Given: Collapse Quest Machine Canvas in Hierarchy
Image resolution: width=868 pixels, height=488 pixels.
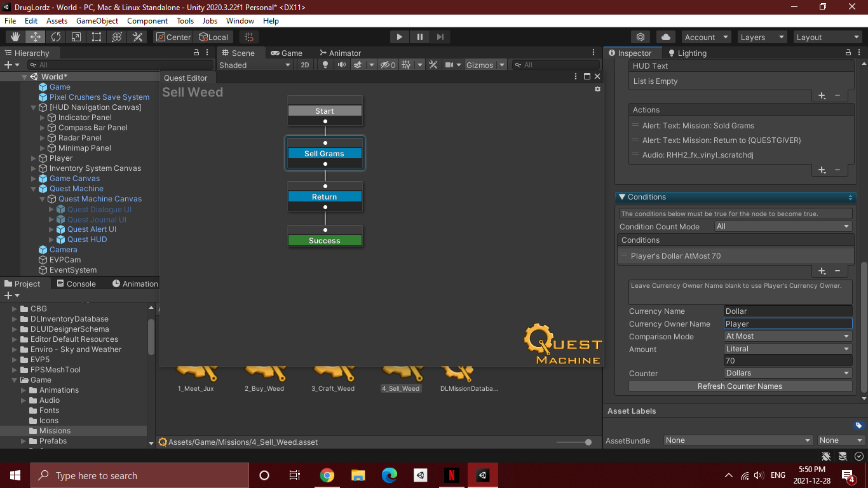Looking at the screenshot, I should coord(43,199).
